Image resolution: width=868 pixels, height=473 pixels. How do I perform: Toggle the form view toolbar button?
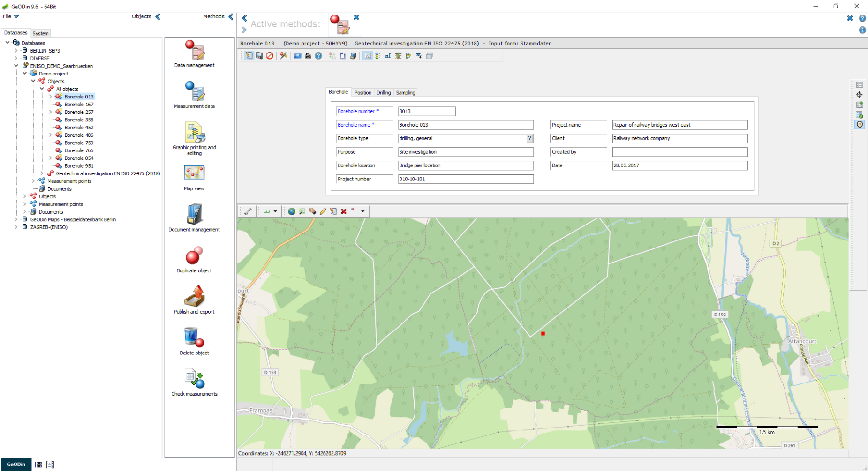tap(368, 56)
